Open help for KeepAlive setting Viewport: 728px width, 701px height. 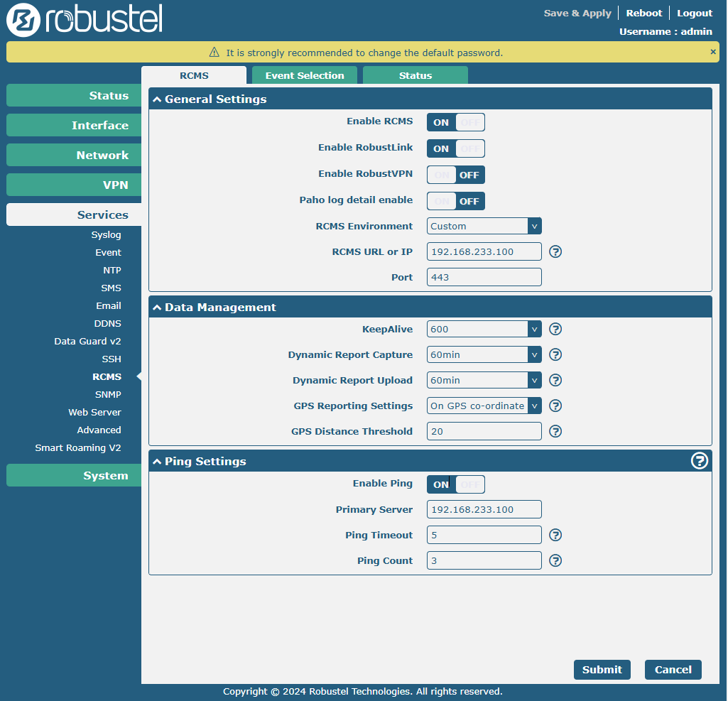(x=555, y=329)
